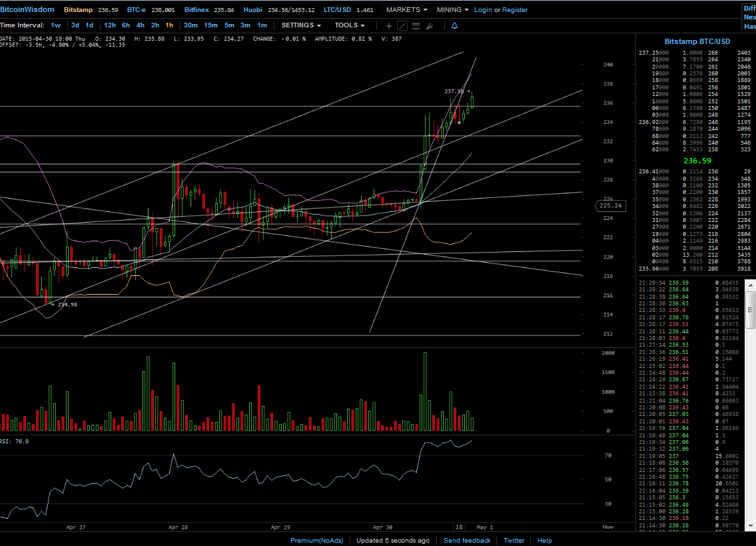Click the trades list scrollbar thumb
Image resolution: width=756 pixels, height=546 pixels.
point(750,310)
